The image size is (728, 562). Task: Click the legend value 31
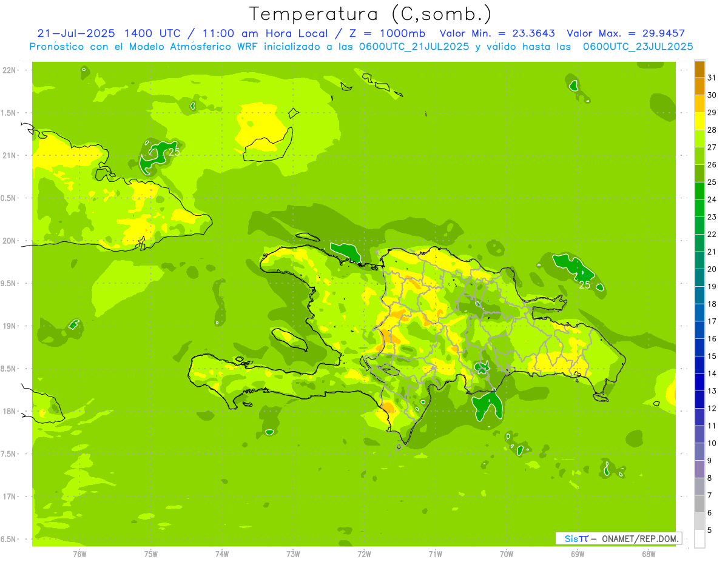(x=712, y=78)
